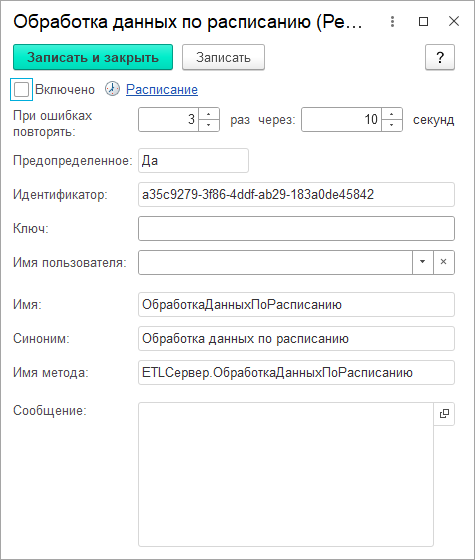The image size is (475, 560).
Task: Click inside the 'Сообщение' text area
Action: click(x=286, y=475)
